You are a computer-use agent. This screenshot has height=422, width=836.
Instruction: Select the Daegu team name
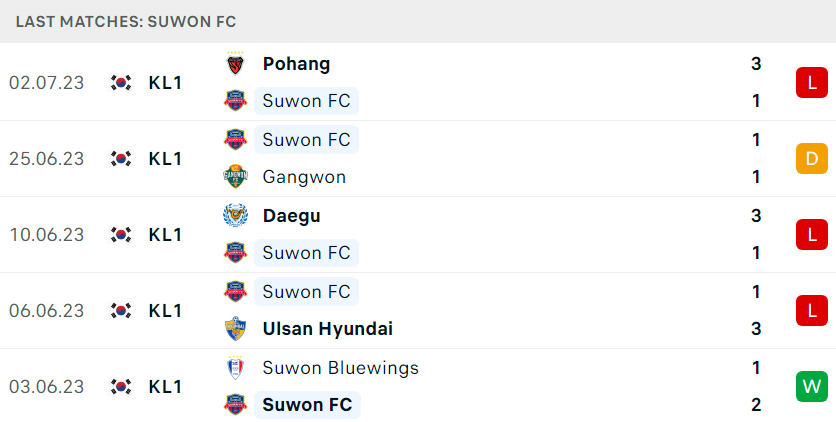[291, 216]
